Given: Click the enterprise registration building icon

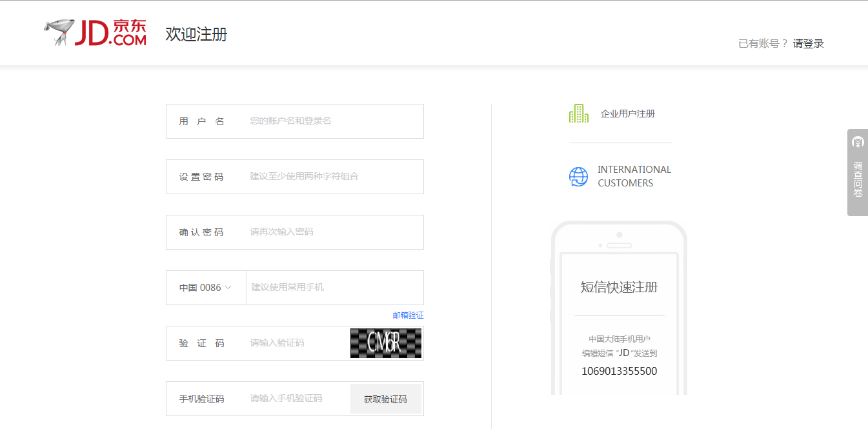Looking at the screenshot, I should pyautogui.click(x=579, y=114).
